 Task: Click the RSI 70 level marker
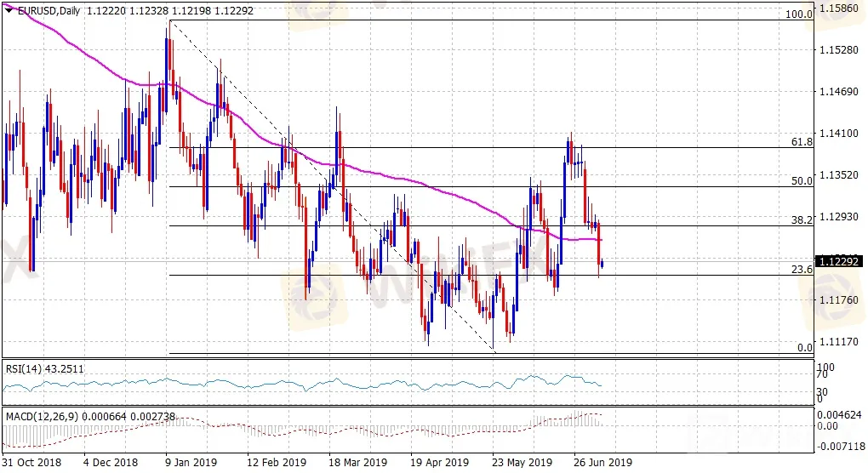click(x=821, y=375)
